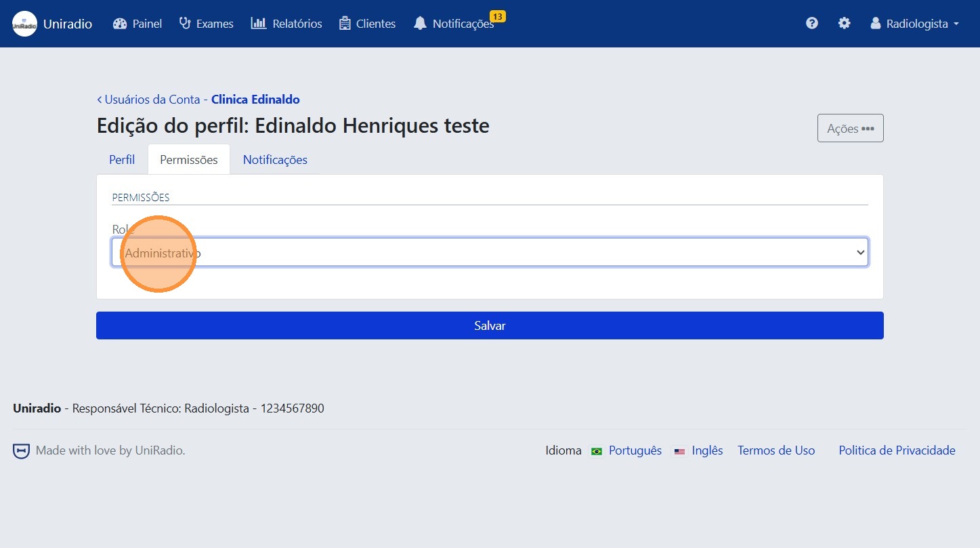Open the Termos de Uso link
The height and width of the screenshot is (548, 980).
tap(775, 450)
